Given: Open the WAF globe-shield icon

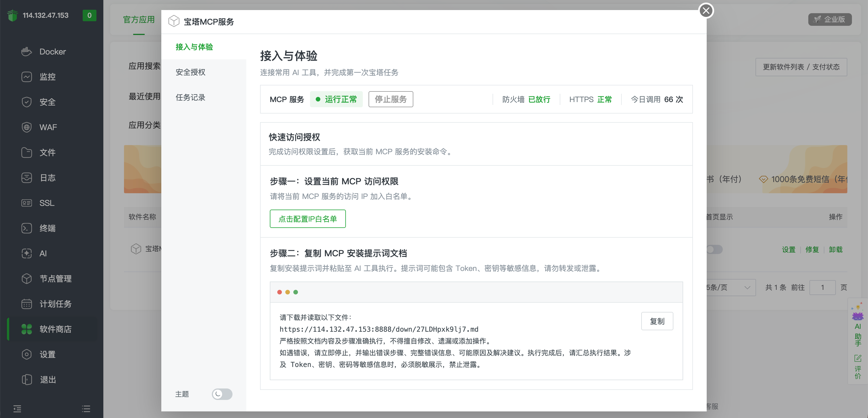Looking at the screenshot, I should click(27, 127).
